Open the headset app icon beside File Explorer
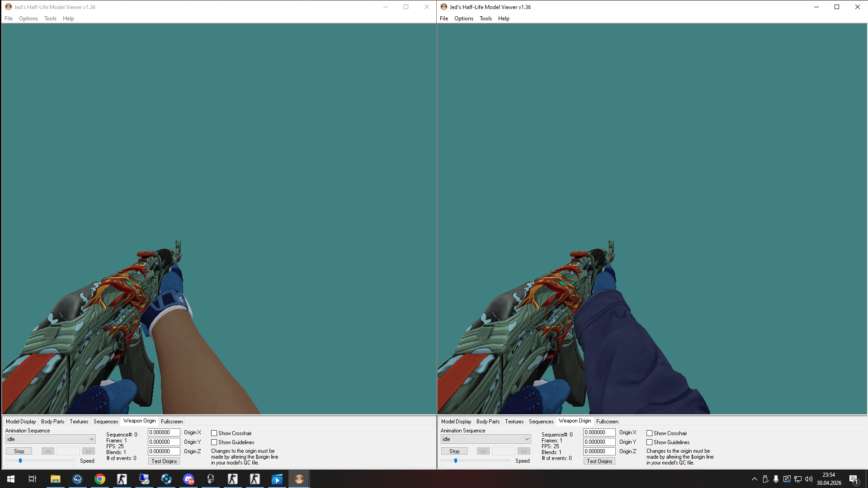 click(x=77, y=479)
